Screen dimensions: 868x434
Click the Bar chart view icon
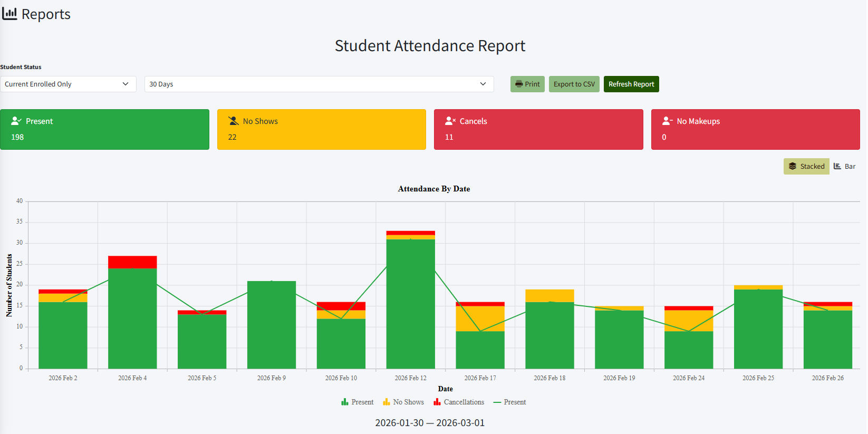837,167
